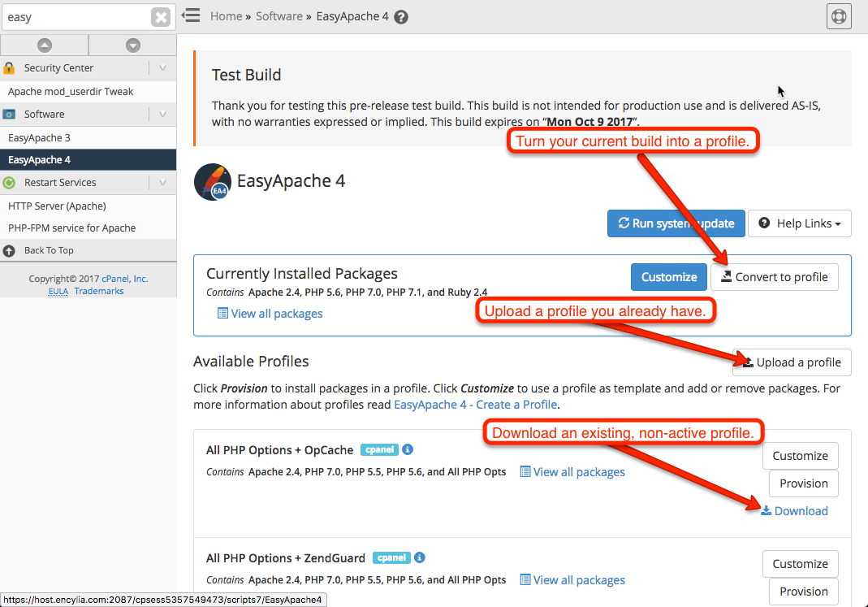Open the Software sidebar group

coord(45,114)
